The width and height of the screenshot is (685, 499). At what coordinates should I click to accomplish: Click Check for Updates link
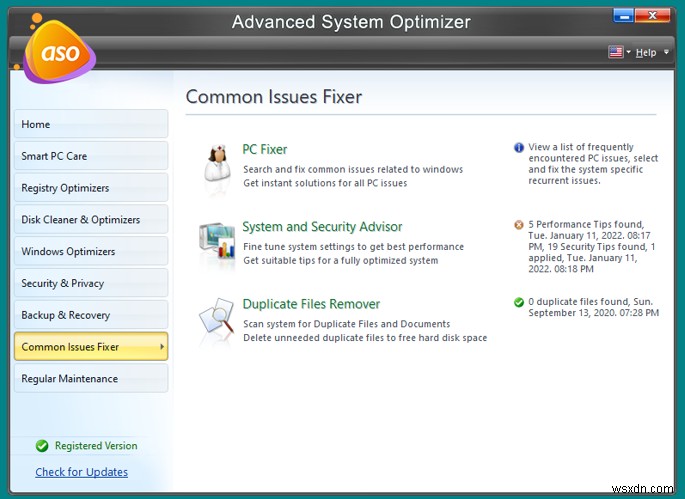coord(82,472)
